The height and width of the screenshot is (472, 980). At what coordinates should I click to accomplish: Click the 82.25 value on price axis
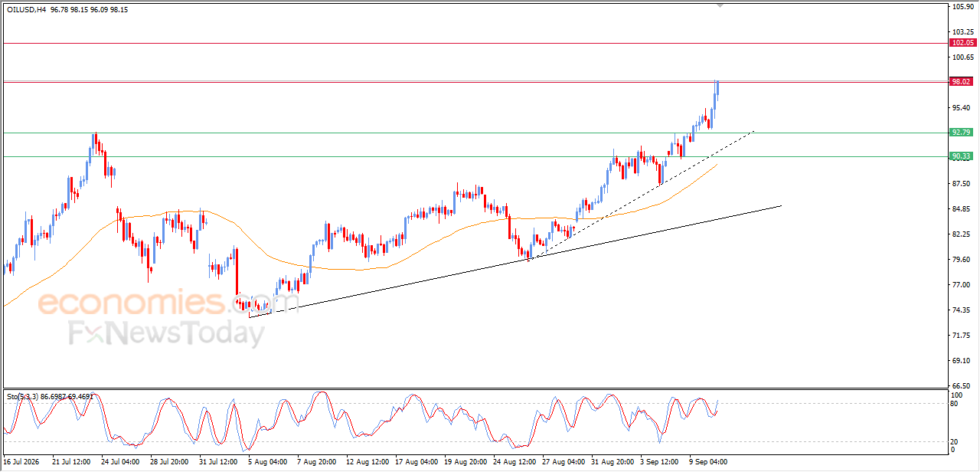pos(961,234)
